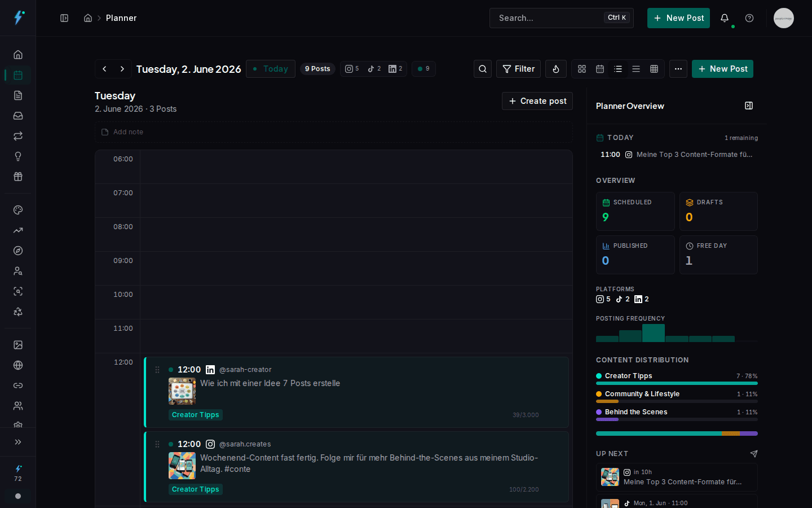Open the status filter showing green dot 9
The width and height of the screenshot is (812, 508).
tap(423, 69)
